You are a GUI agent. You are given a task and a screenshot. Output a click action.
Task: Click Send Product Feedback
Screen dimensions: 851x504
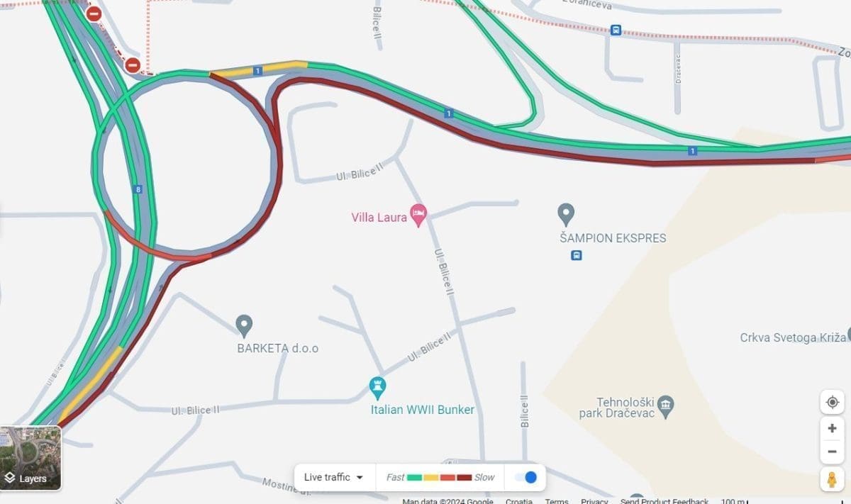664,500
